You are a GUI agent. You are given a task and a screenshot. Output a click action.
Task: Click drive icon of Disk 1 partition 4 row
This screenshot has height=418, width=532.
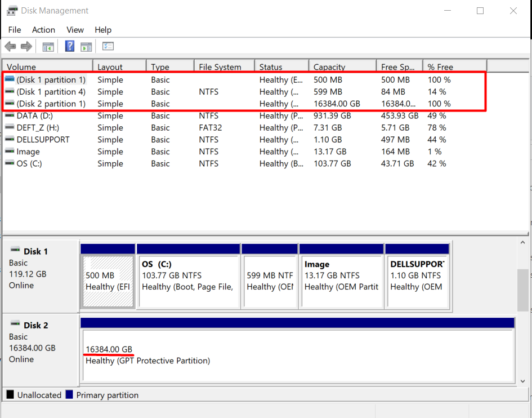click(x=10, y=91)
